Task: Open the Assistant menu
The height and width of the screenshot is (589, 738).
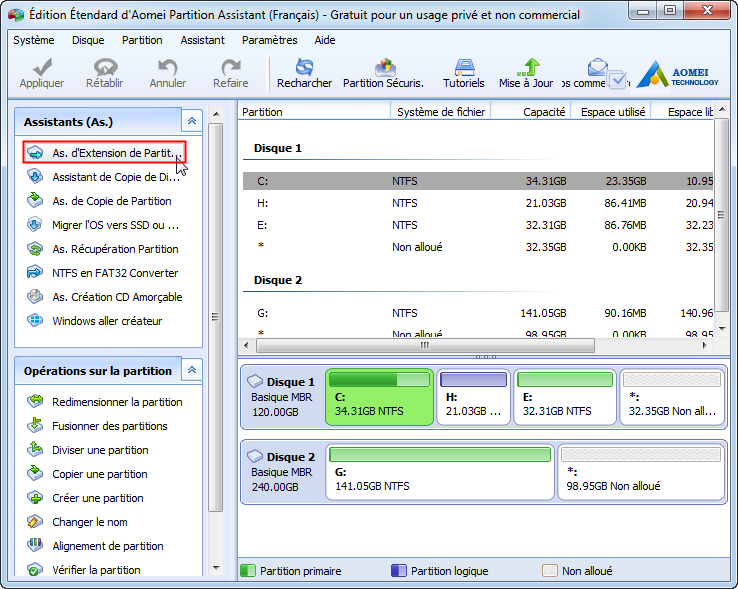Action: [202, 40]
